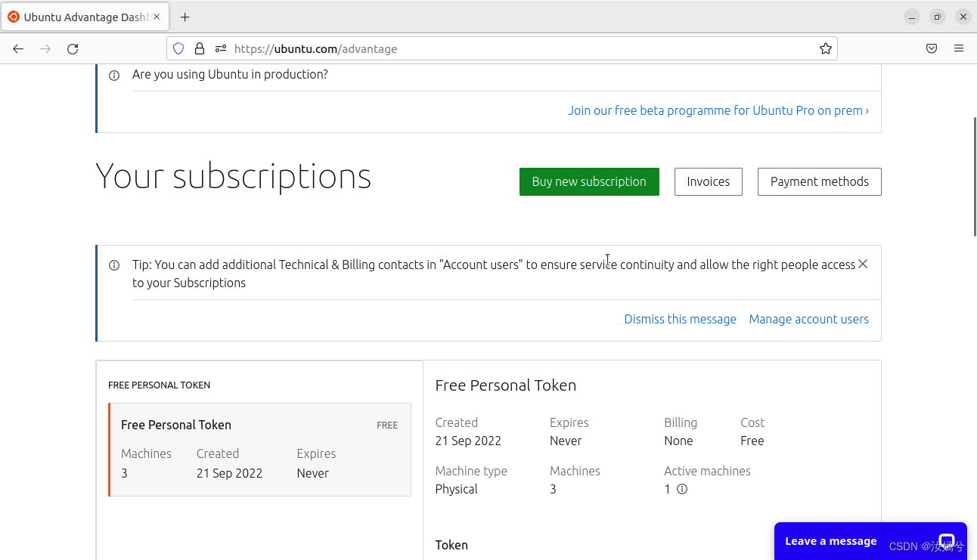Restore down the Firefox window

pyautogui.click(x=938, y=17)
